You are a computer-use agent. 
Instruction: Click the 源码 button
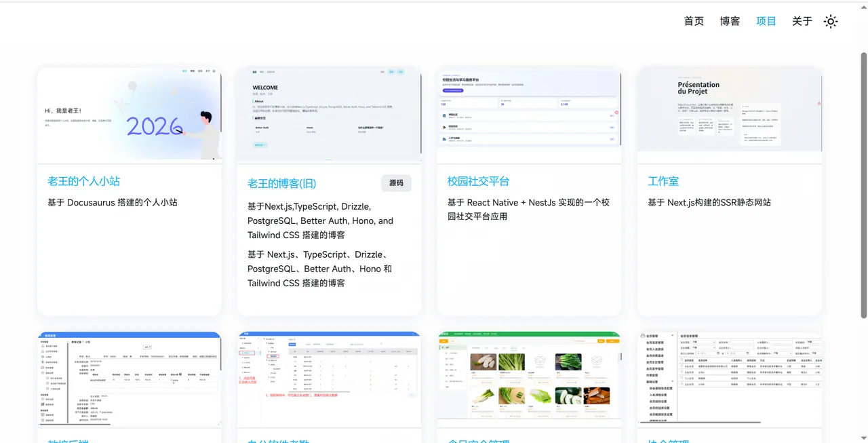(396, 183)
